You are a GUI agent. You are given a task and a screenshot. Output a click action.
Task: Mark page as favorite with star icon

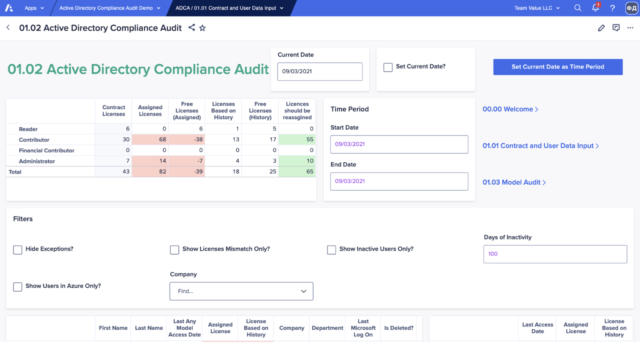coord(202,28)
